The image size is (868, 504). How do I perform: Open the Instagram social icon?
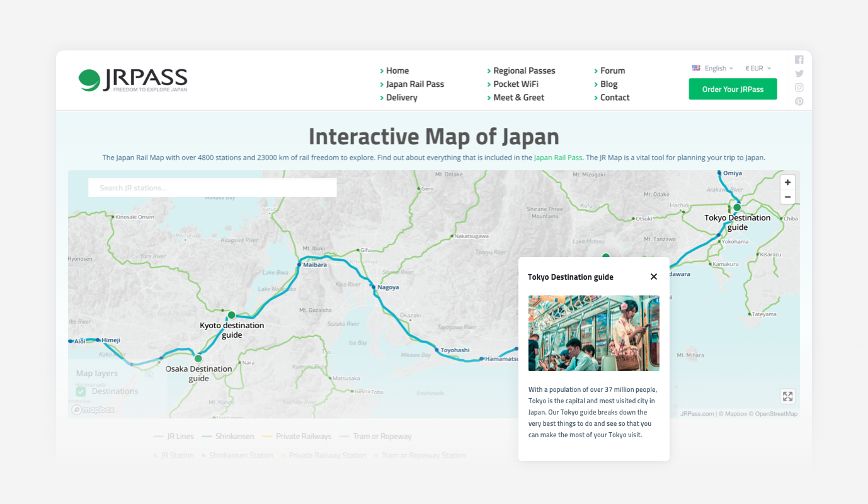coord(799,88)
